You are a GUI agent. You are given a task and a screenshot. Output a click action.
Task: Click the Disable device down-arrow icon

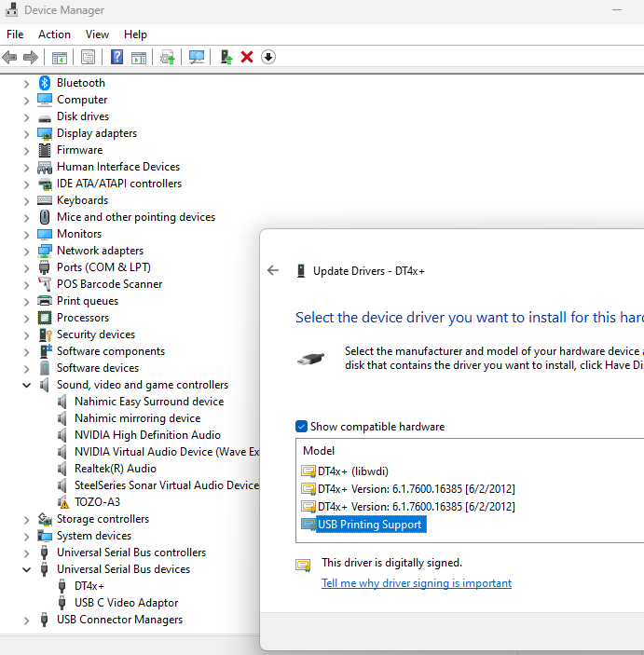pos(268,57)
